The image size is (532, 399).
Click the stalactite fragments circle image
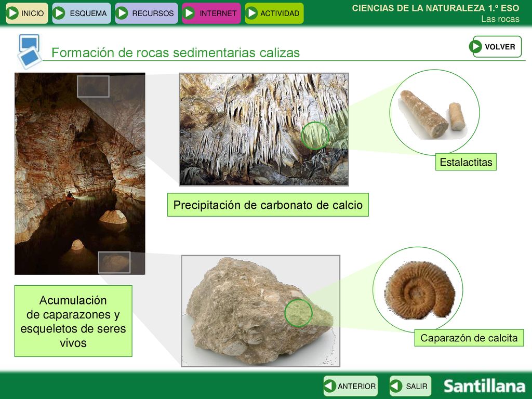(x=434, y=113)
